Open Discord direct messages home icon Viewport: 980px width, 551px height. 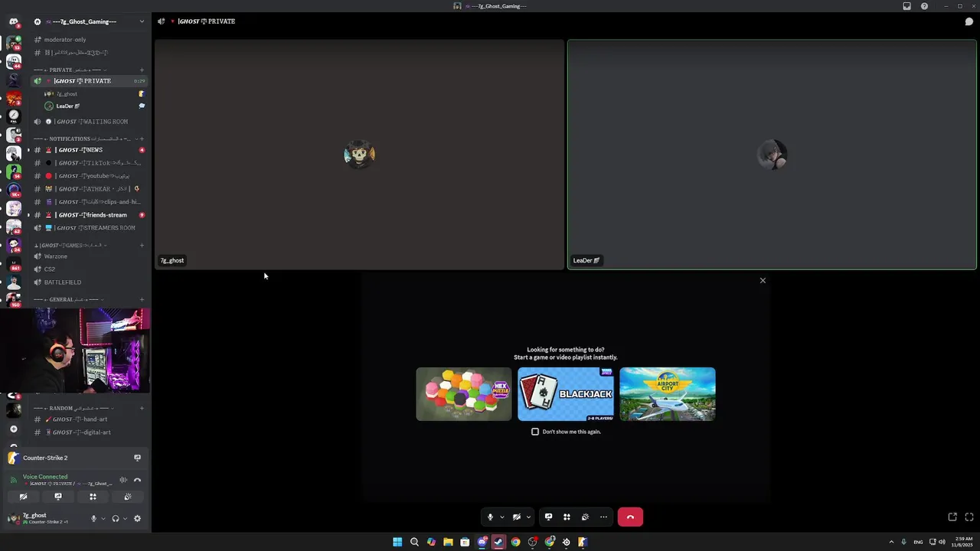13,21
